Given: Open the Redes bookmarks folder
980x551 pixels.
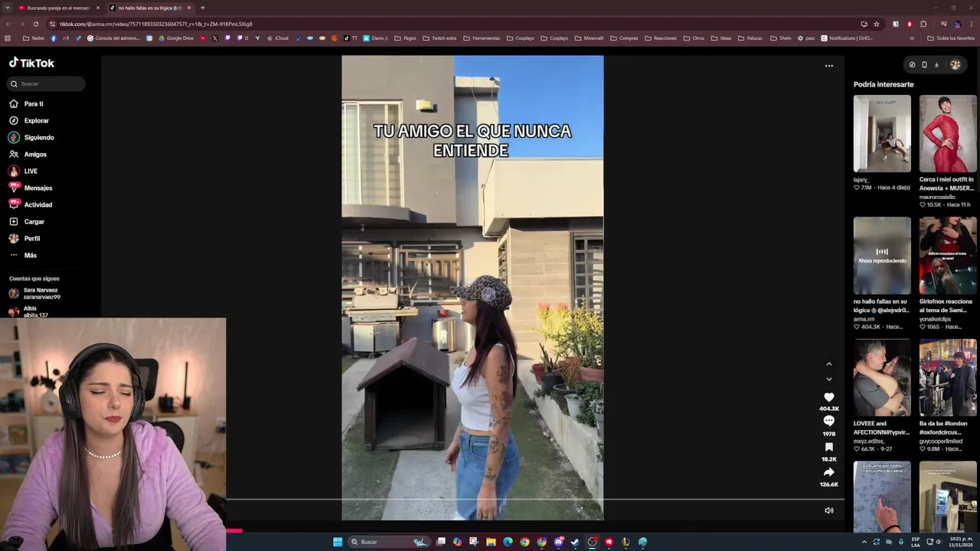Looking at the screenshot, I should 34,38.
